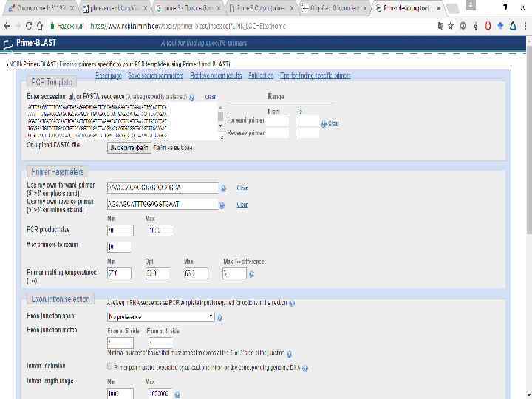Click the browser address bar URL
The width and height of the screenshot is (532, 399).
(x=188, y=26)
